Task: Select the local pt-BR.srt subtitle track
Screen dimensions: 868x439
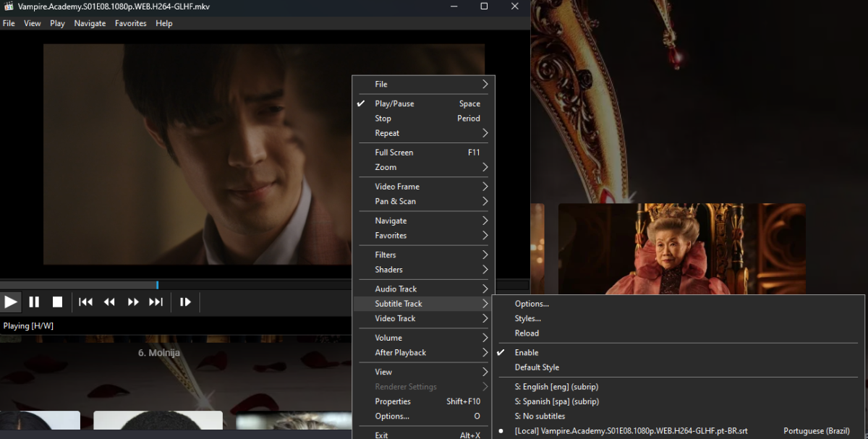Action: (x=631, y=431)
